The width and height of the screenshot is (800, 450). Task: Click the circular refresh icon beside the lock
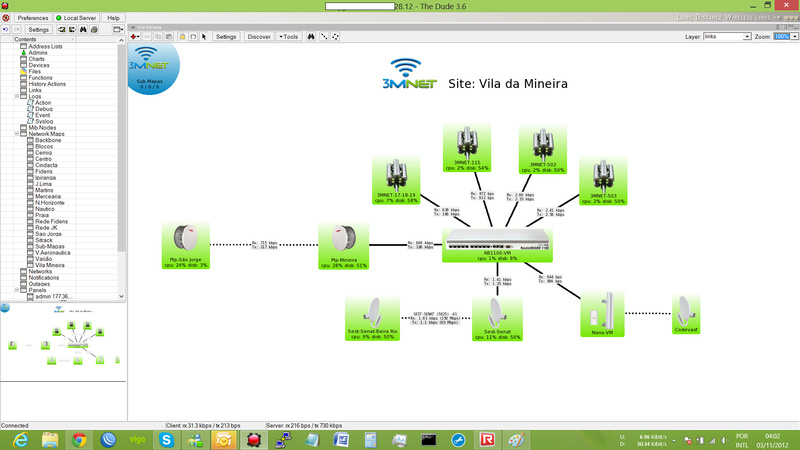pos(193,37)
